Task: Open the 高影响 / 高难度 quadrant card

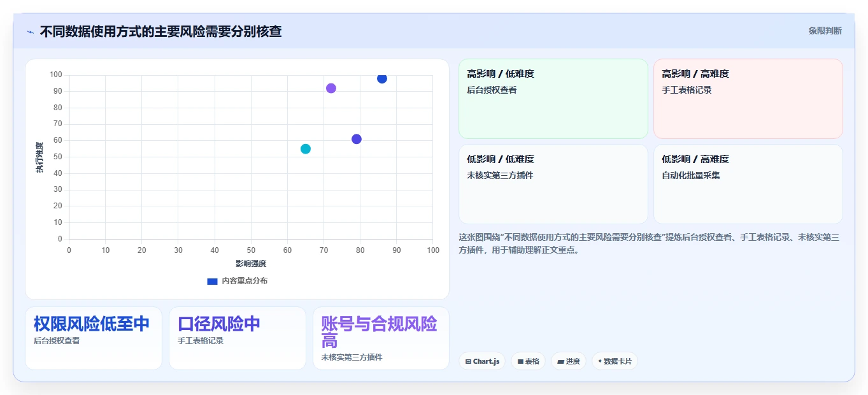Action: 748,99
